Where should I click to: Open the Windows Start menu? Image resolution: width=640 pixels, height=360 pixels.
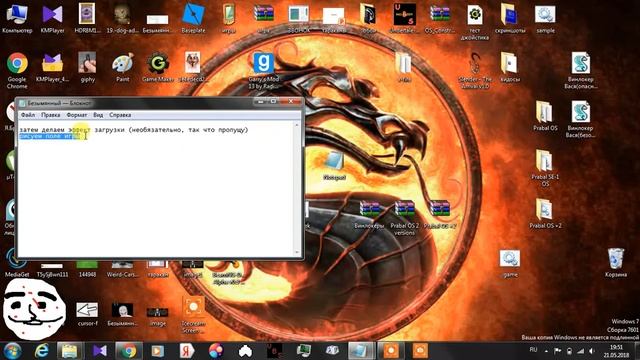coord(13,351)
